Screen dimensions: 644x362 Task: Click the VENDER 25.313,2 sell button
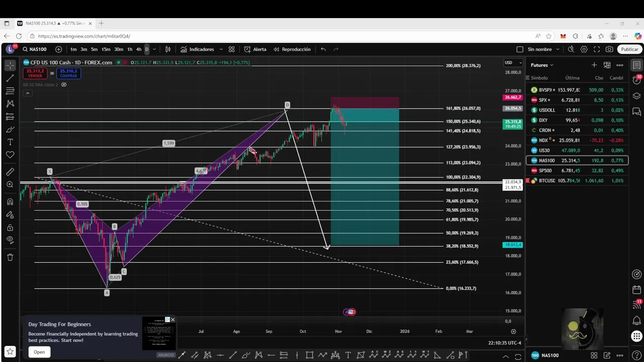click(35, 73)
